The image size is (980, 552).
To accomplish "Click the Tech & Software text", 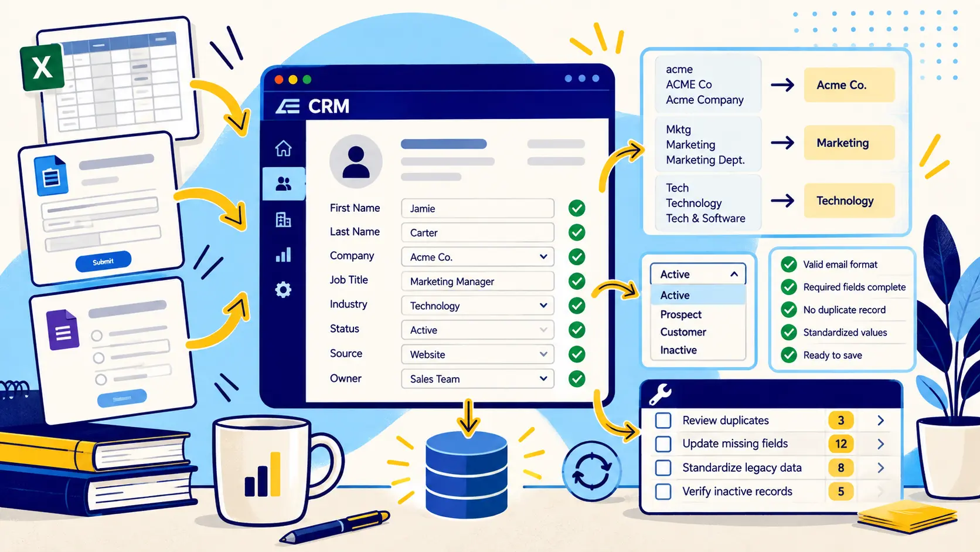I will 706,218.
